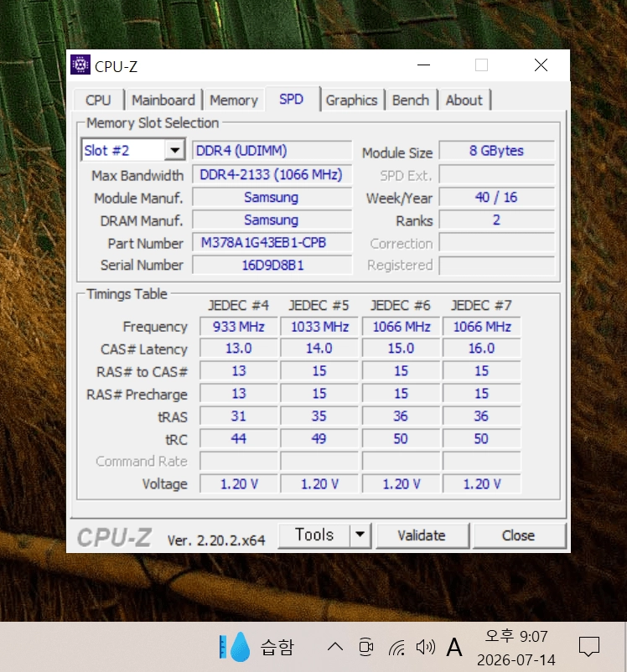Click the Module Manuf. Samsung value
The height and width of the screenshot is (672, 627).
click(272, 197)
